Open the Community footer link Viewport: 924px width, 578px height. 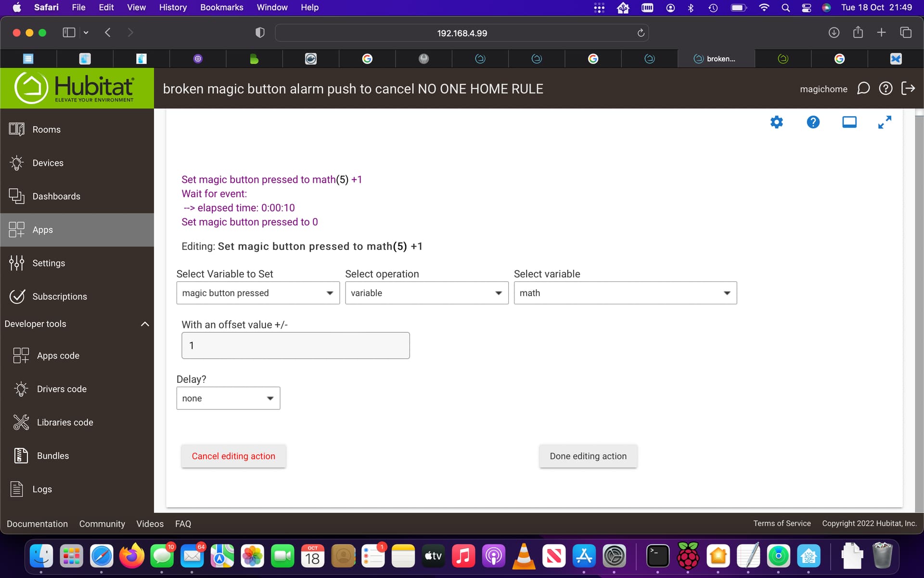pyautogui.click(x=102, y=524)
